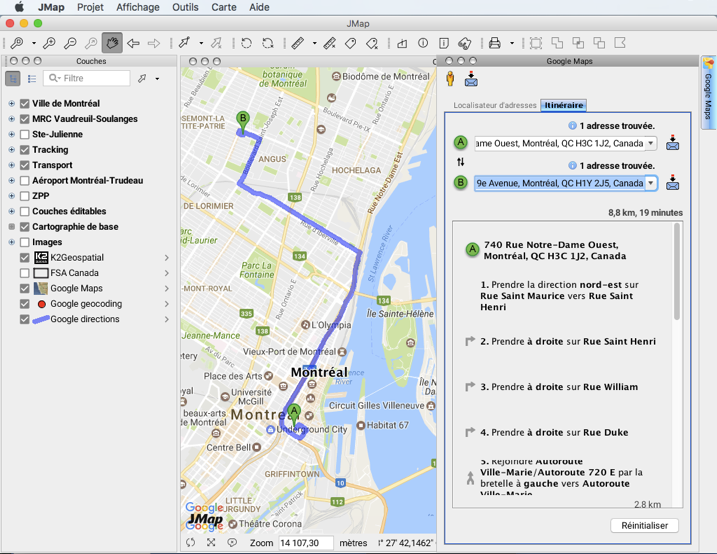
Task: Click the zoom to full extent status icon
Action: [211, 543]
